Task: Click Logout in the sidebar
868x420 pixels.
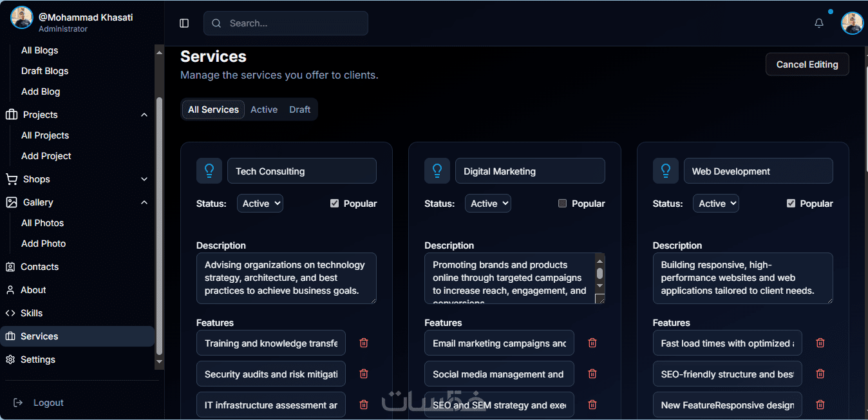Action: (48, 403)
